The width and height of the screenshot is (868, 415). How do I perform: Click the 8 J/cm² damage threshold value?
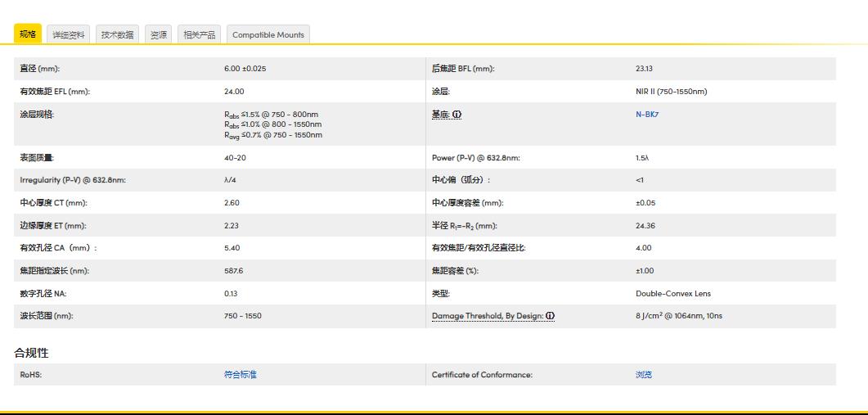pyautogui.click(x=678, y=316)
